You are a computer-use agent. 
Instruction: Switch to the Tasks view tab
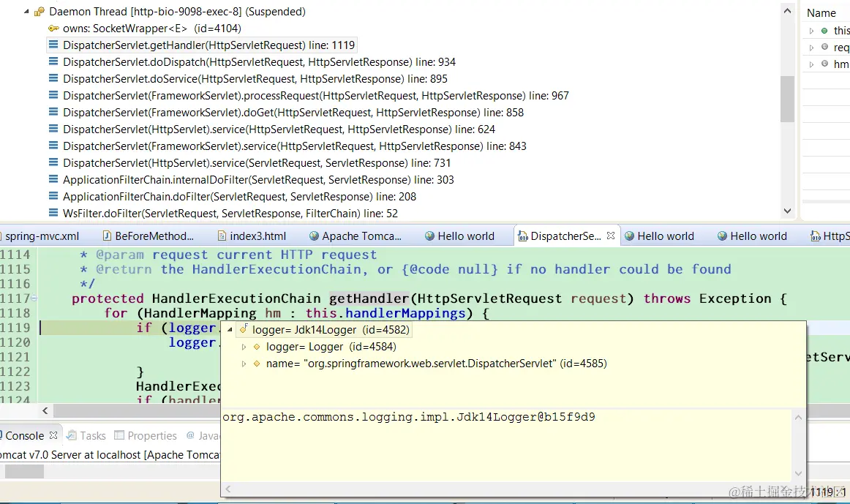pos(86,436)
